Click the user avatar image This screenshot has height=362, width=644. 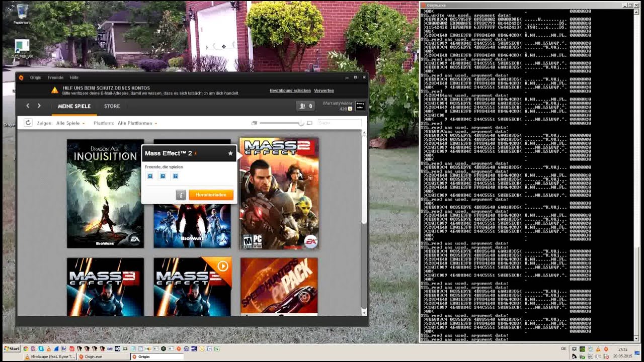pos(360,106)
